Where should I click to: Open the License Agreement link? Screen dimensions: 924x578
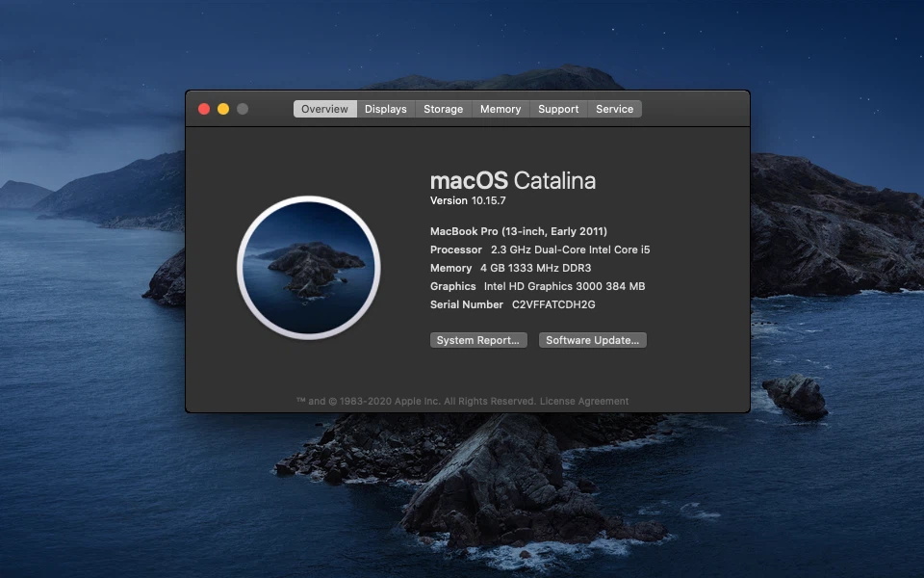click(x=584, y=401)
